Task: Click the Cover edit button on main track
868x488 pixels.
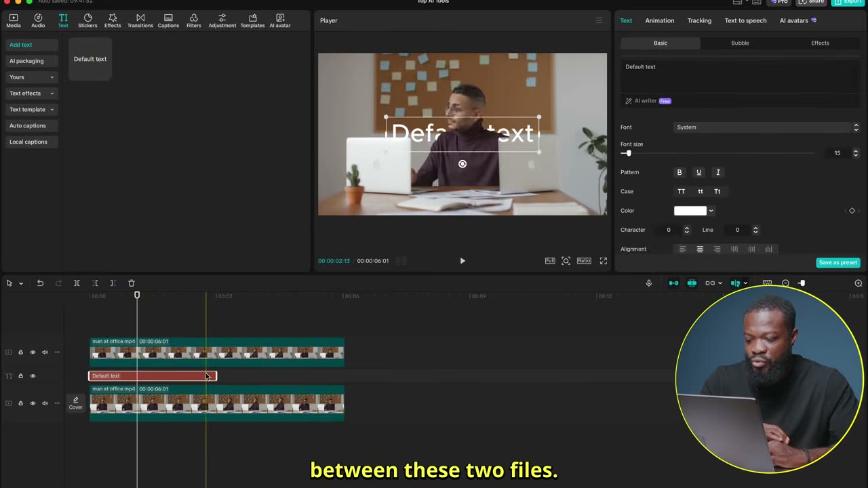Action: [x=75, y=403]
